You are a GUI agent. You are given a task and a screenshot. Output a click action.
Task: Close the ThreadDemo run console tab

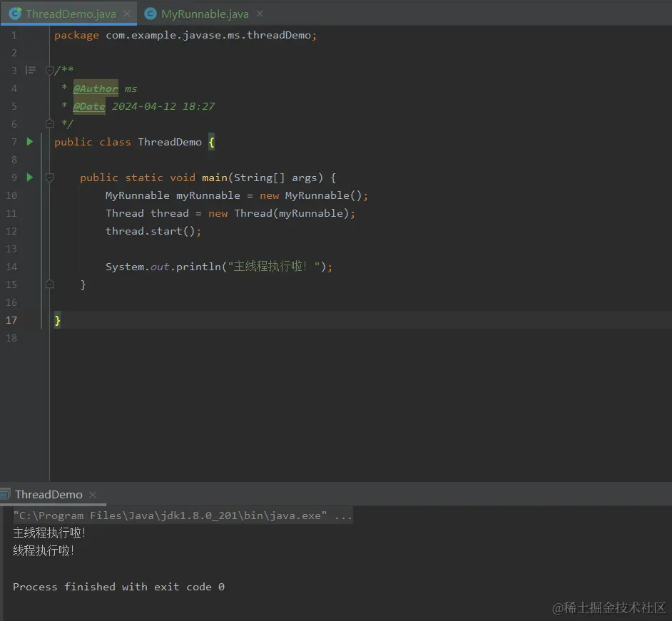pos(93,495)
